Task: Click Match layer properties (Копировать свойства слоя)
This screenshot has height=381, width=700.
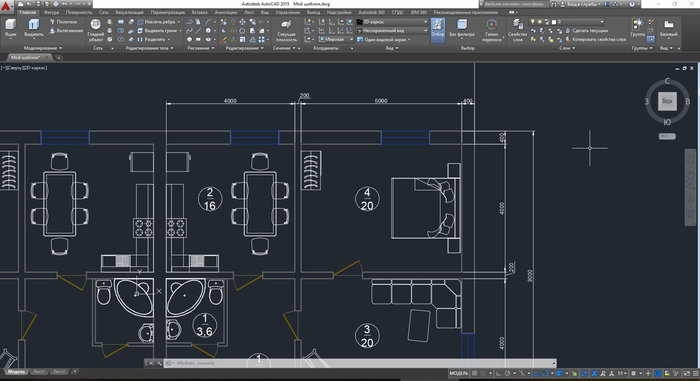Action: [596, 39]
